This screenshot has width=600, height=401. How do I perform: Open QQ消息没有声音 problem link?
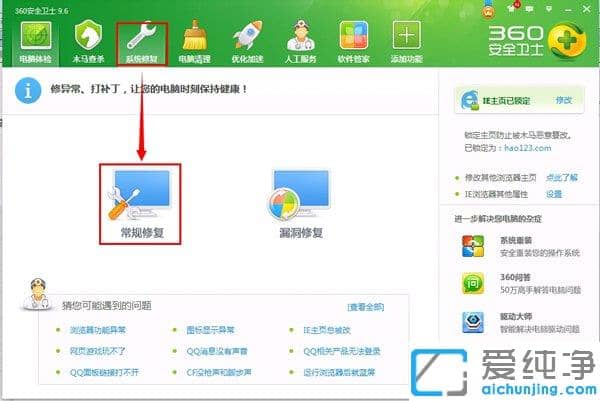[x=217, y=351]
